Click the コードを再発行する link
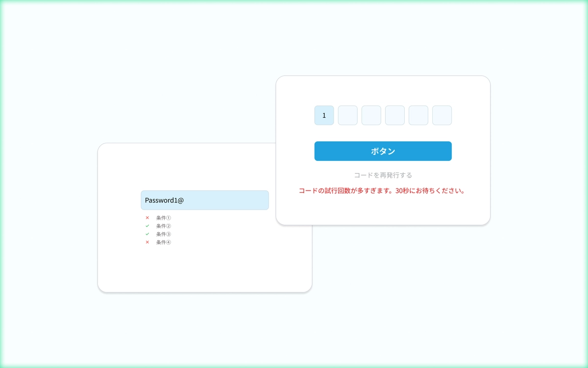This screenshot has width=588, height=368. coord(383,175)
